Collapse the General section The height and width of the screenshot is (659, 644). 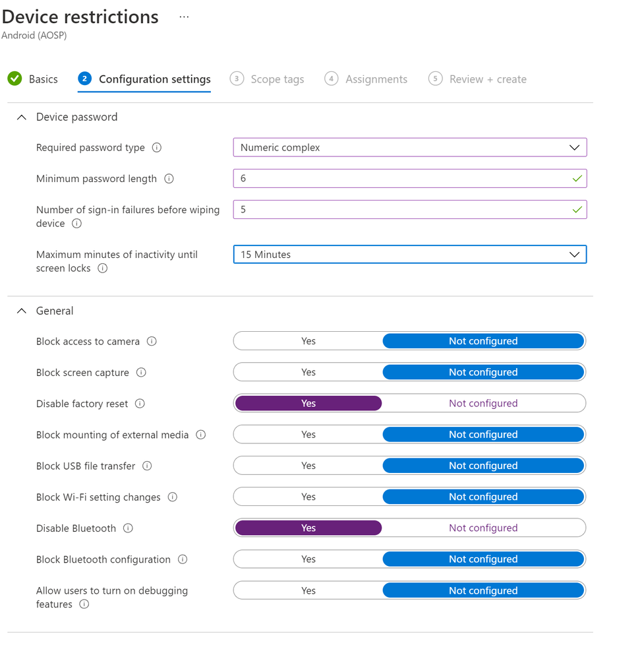click(22, 311)
